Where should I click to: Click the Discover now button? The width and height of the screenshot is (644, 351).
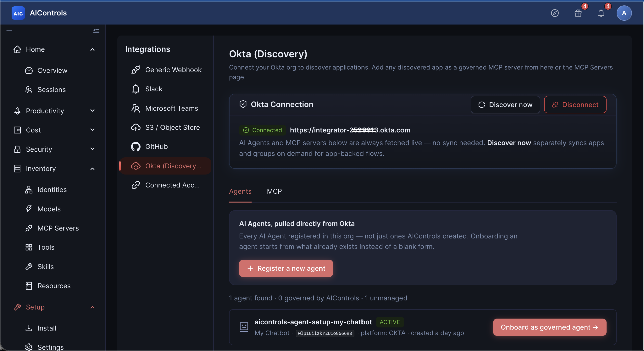coord(505,105)
